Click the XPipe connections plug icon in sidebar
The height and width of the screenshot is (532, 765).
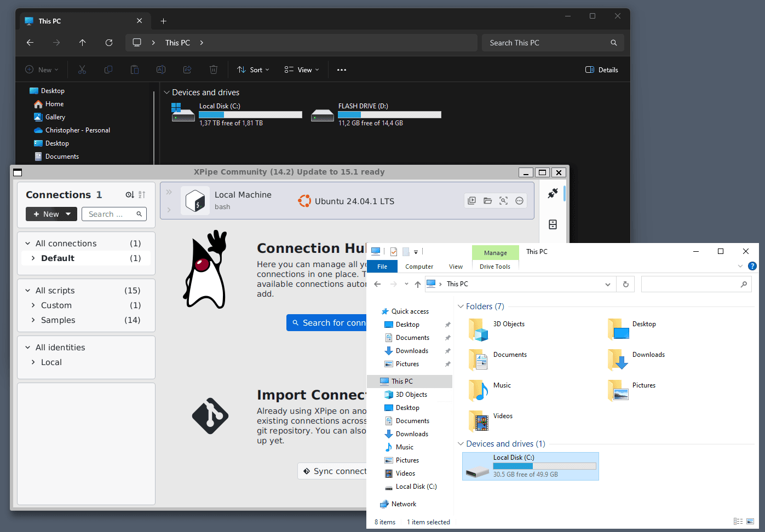click(553, 193)
